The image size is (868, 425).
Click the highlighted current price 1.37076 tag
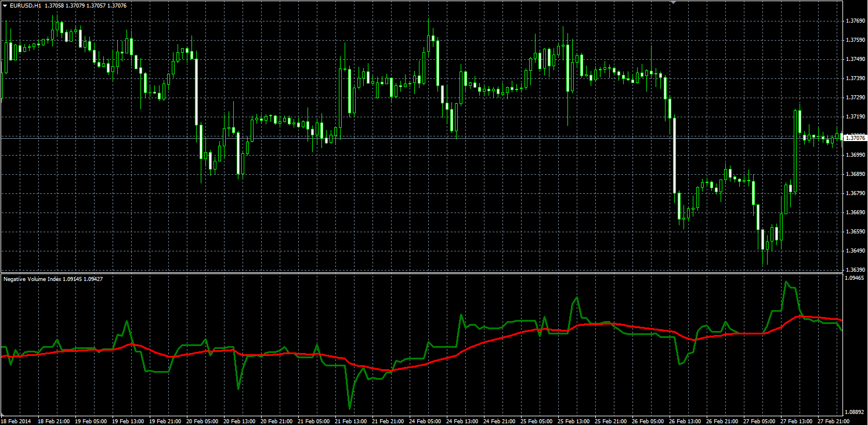pos(855,138)
